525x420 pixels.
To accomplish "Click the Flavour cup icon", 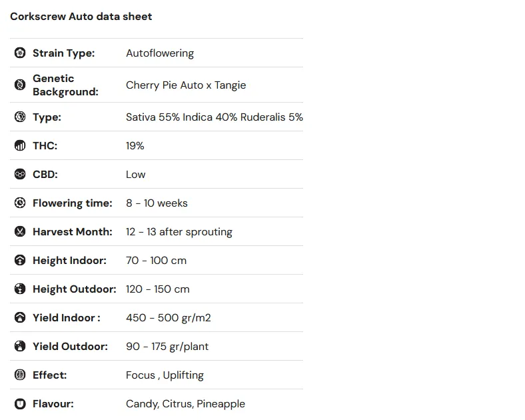I will coord(20,403).
